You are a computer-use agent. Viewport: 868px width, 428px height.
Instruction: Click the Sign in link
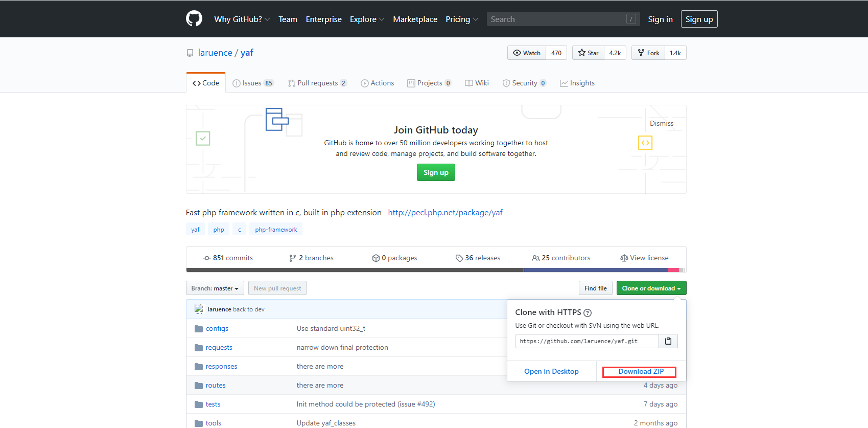tap(660, 19)
